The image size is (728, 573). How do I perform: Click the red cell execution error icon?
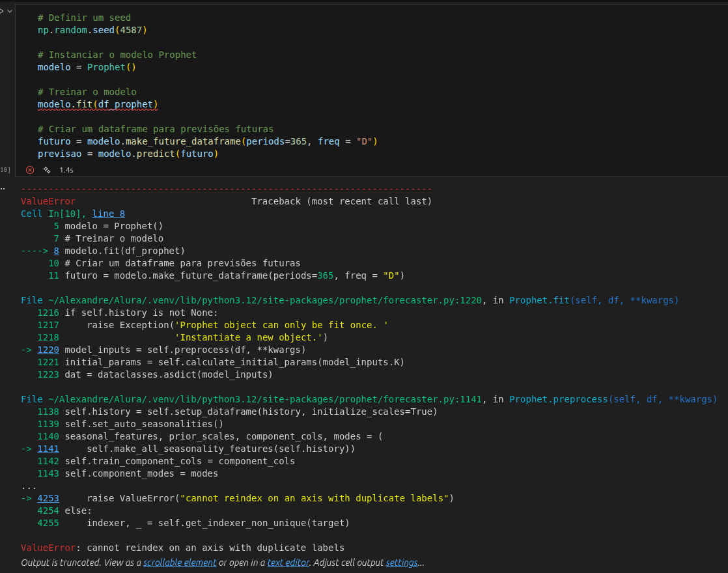pyautogui.click(x=30, y=170)
